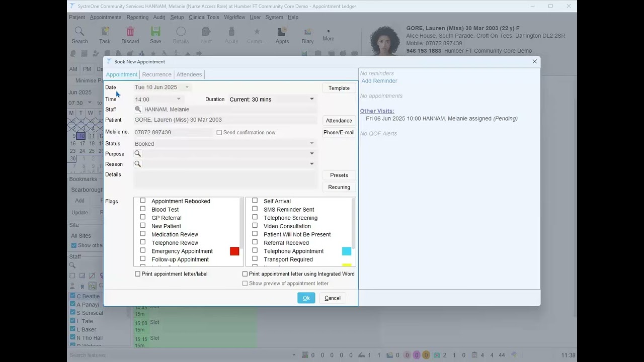Switch to the Recurrence tab

coord(156,74)
